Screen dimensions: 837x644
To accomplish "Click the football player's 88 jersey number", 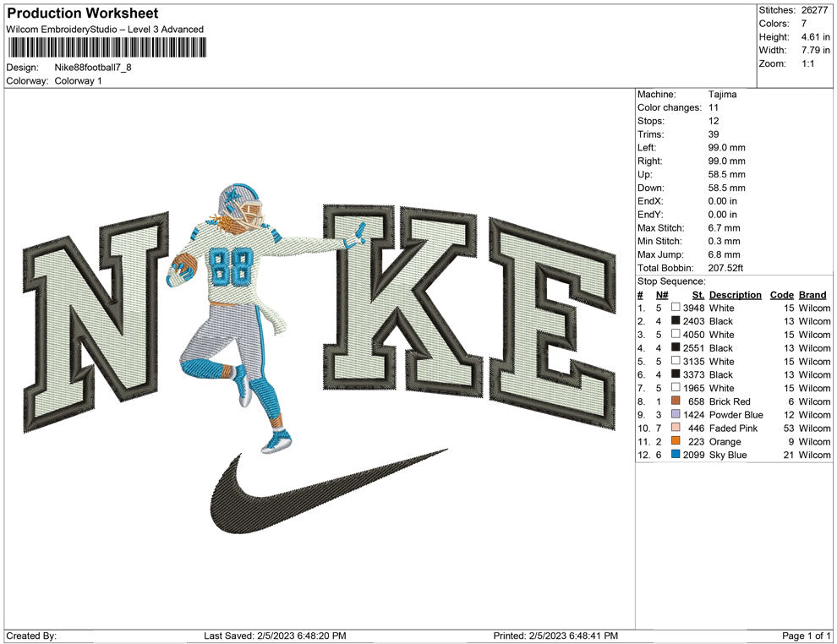I will [231, 267].
